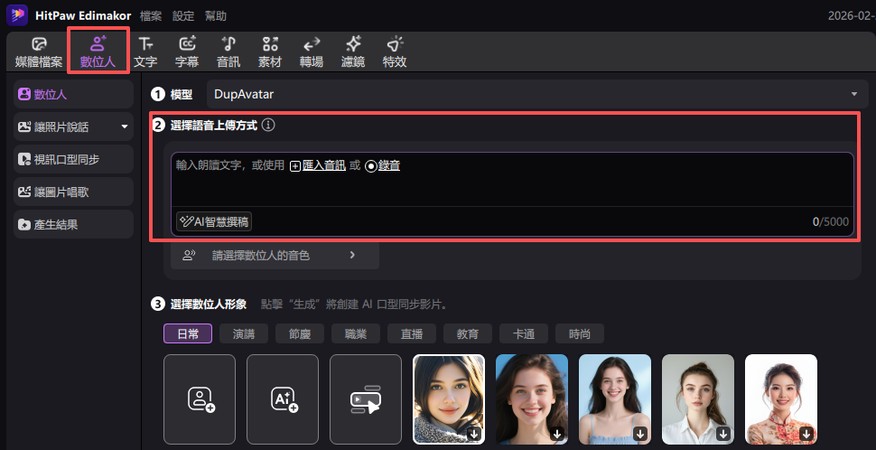
Task: Download the ponytail white shirt avatar
Action: [723, 434]
